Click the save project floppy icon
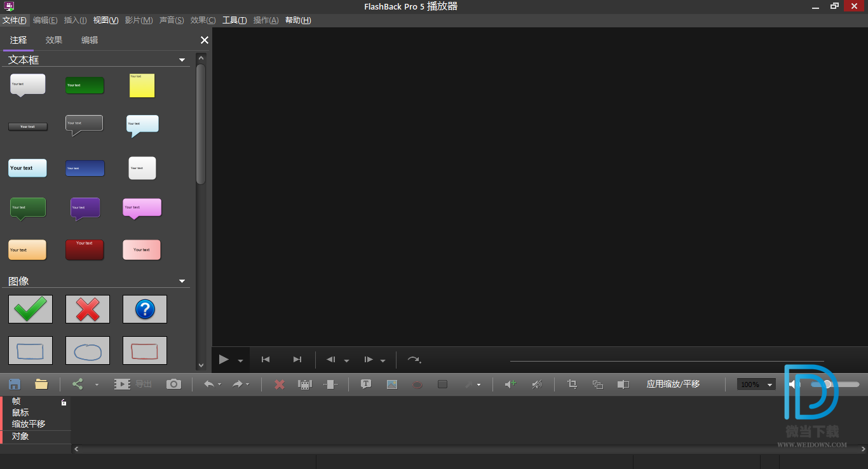868x469 pixels. pos(15,384)
